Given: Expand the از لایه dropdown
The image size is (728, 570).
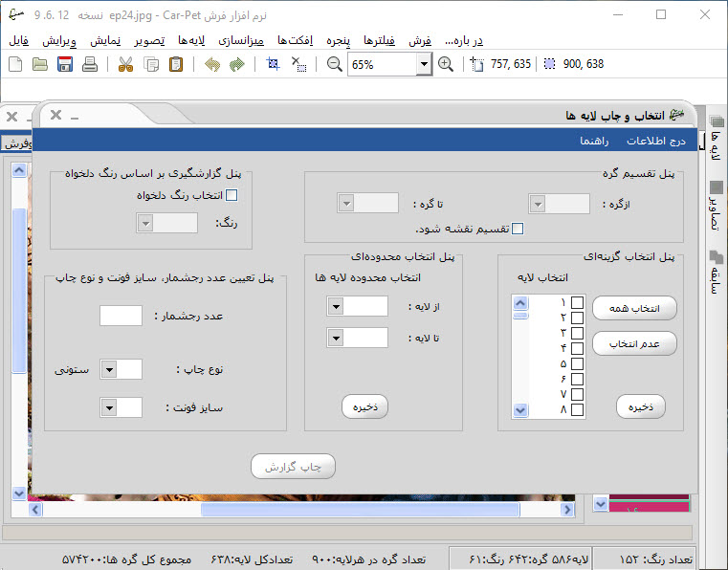Looking at the screenshot, I should [336, 306].
